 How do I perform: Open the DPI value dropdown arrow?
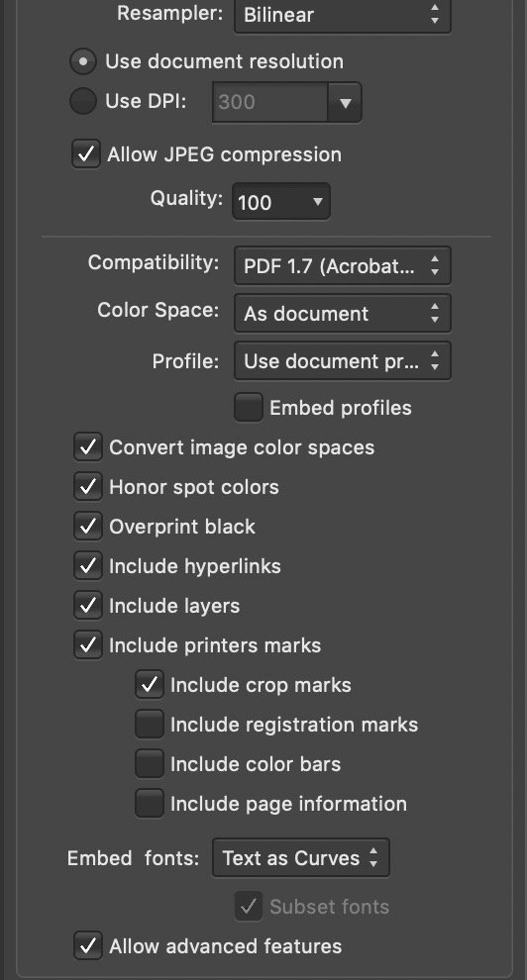[345, 102]
